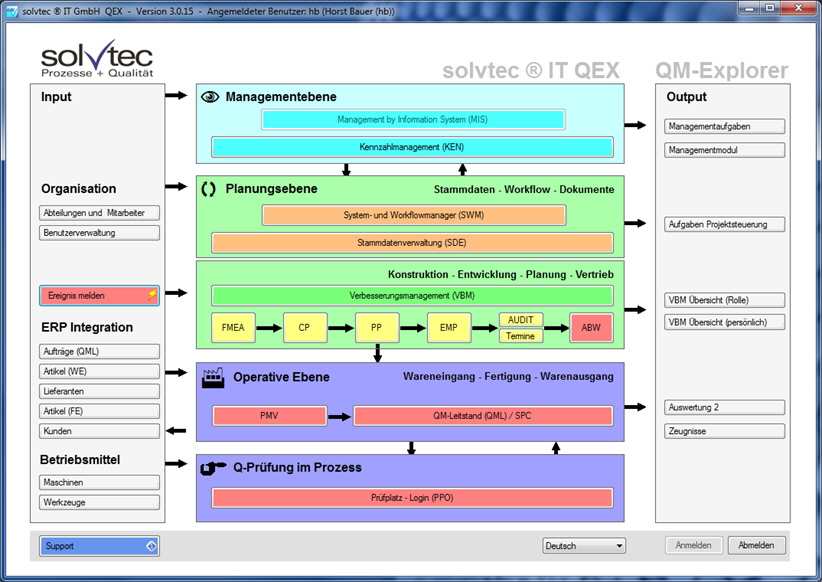
Task: Minimize the QEX window
Action: tap(750, 8)
